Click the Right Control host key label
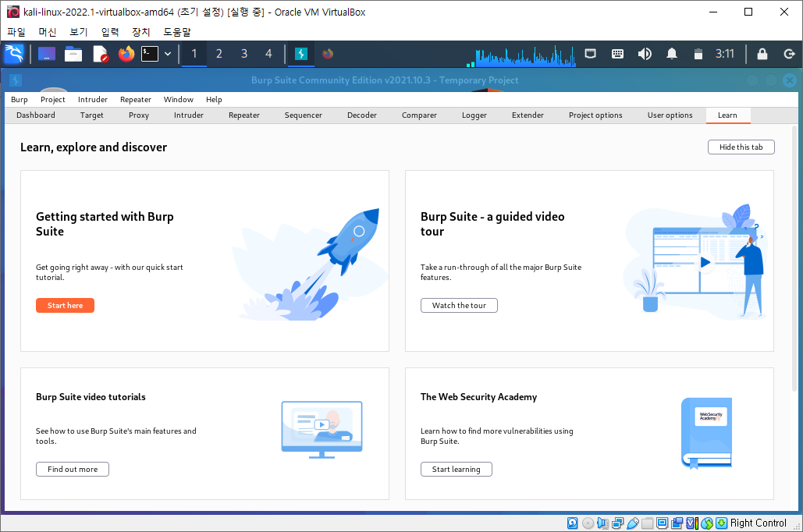Screen dimensions: 803x532 click(x=758, y=523)
